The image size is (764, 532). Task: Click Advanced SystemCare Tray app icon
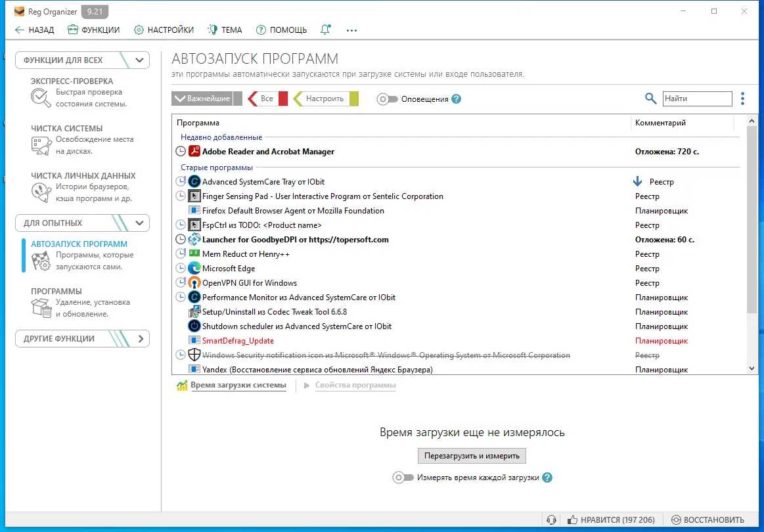pos(194,181)
